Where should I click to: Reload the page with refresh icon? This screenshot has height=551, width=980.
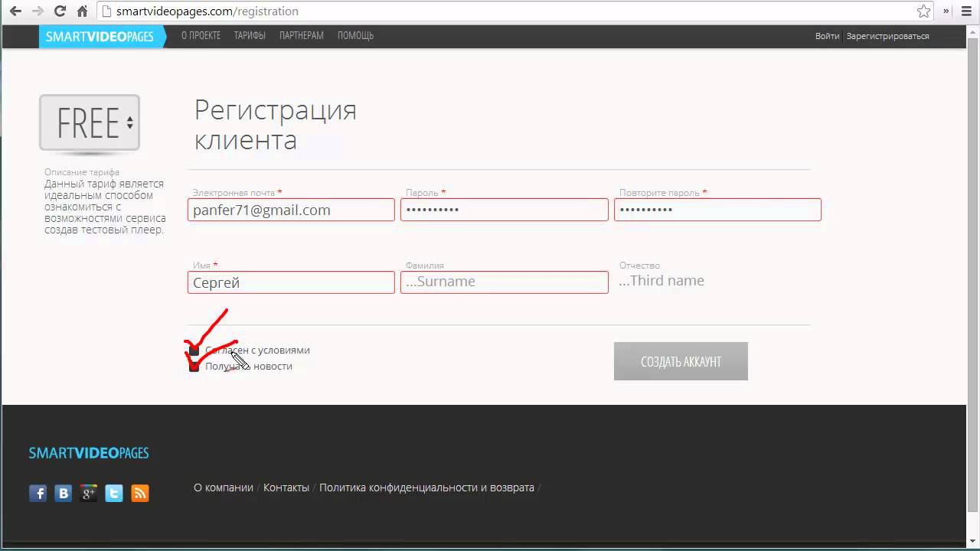(x=60, y=11)
